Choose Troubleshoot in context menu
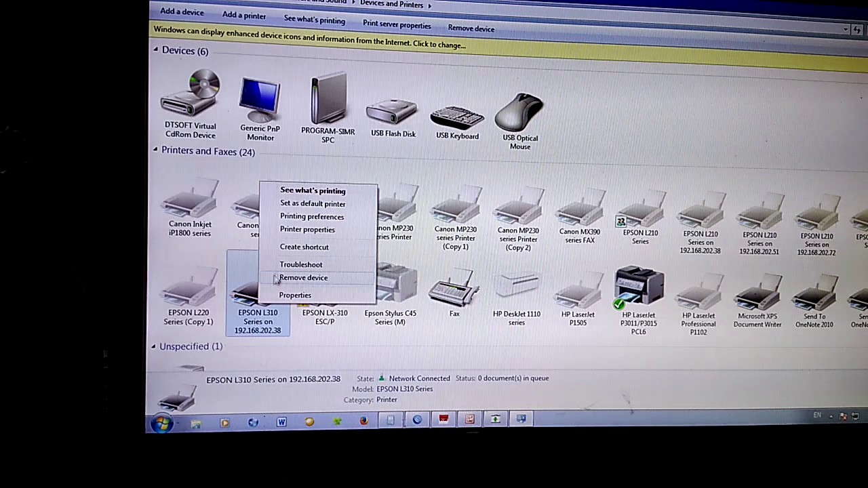The height and width of the screenshot is (488, 868). coord(301,264)
